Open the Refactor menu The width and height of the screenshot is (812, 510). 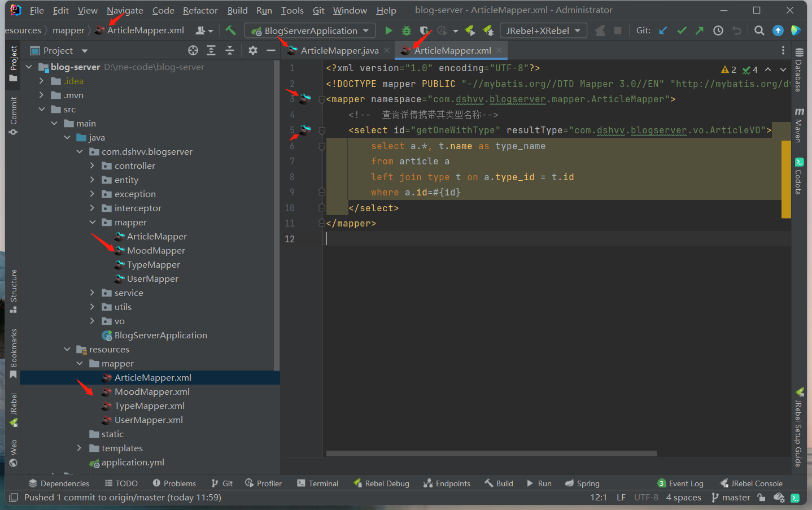200,10
